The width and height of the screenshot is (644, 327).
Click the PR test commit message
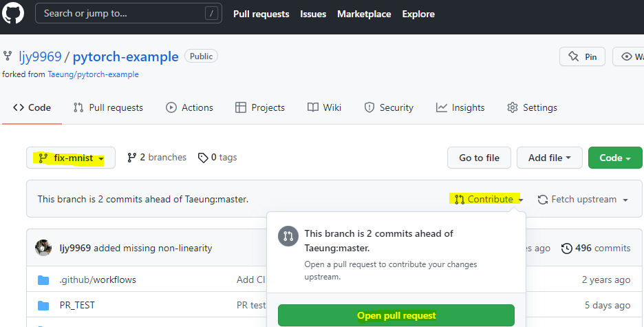(x=251, y=305)
